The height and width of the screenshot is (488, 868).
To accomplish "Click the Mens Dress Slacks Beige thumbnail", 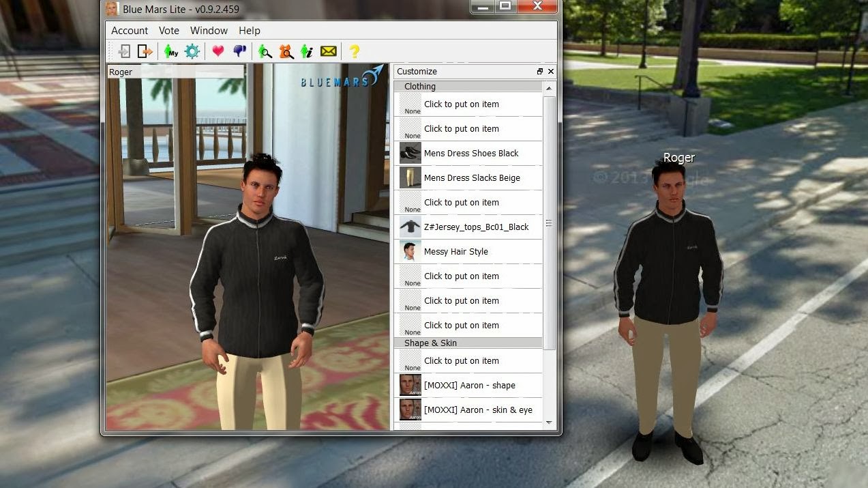I will (x=410, y=177).
